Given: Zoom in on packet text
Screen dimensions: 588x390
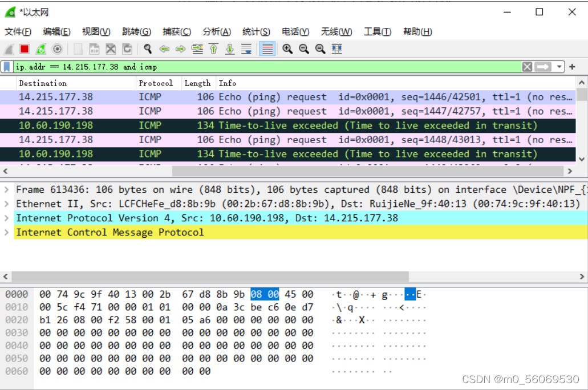Looking at the screenshot, I should coord(287,49).
